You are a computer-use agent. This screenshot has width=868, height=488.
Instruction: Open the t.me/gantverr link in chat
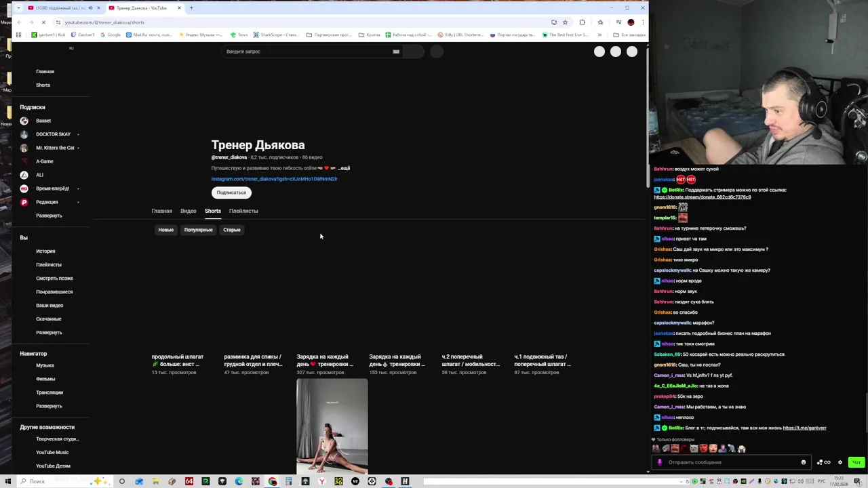coord(804,428)
